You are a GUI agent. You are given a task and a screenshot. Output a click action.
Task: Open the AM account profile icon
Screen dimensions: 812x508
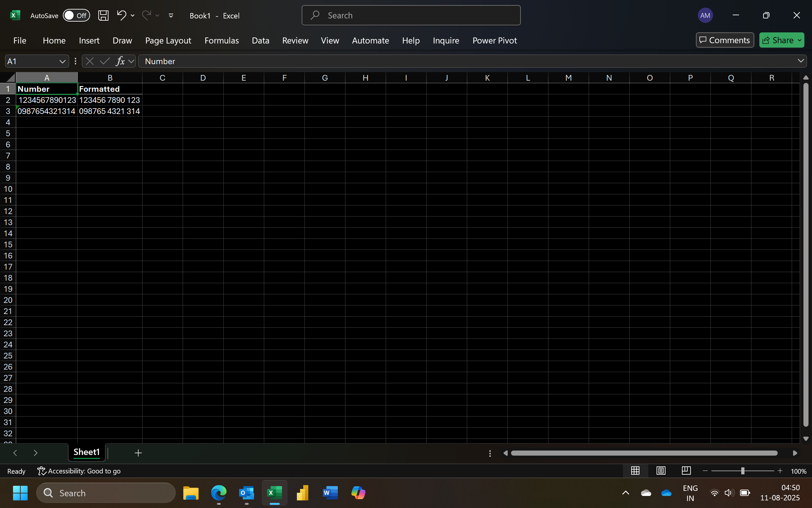tap(705, 16)
